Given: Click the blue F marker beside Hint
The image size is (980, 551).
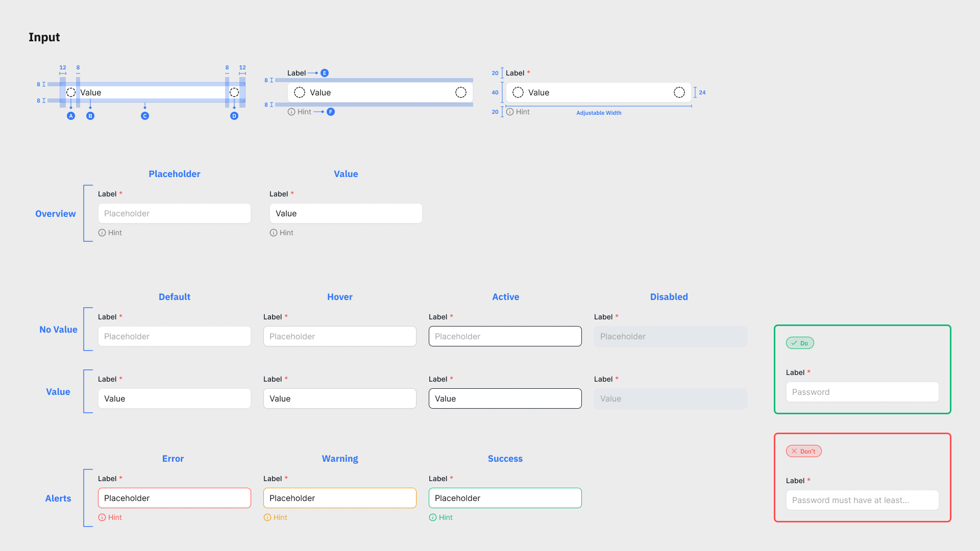Looking at the screenshot, I should [x=331, y=112].
